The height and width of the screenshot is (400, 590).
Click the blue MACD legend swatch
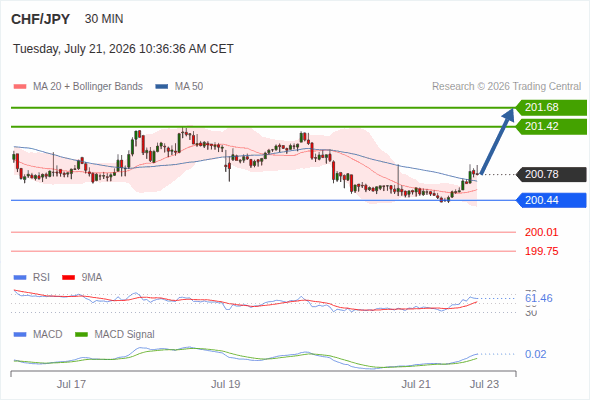click(20, 335)
